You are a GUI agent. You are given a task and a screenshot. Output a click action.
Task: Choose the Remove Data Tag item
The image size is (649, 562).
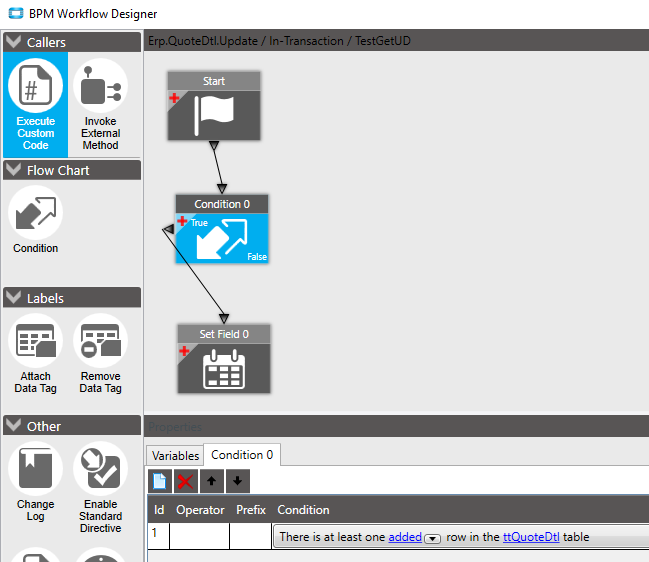click(x=101, y=354)
